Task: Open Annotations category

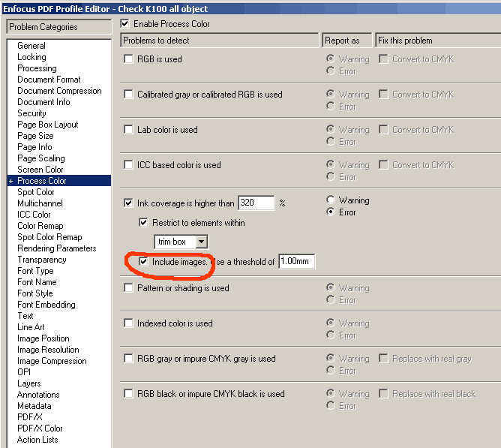Action: click(x=38, y=395)
